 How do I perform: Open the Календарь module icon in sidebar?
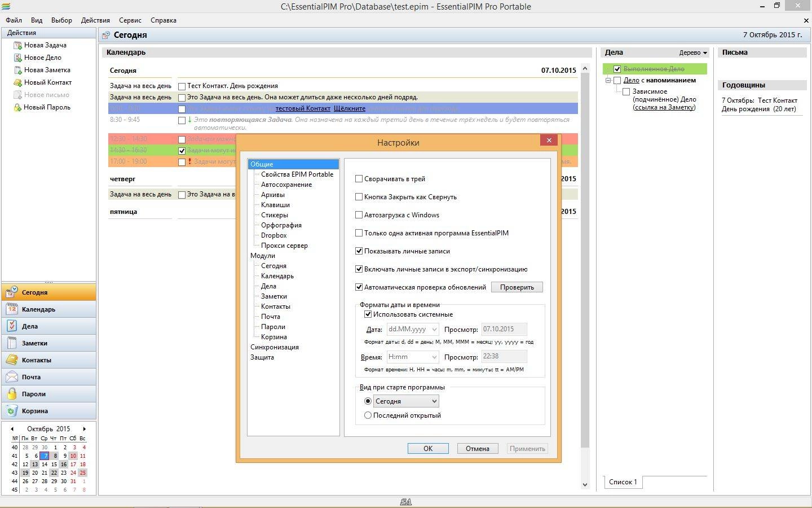point(12,309)
